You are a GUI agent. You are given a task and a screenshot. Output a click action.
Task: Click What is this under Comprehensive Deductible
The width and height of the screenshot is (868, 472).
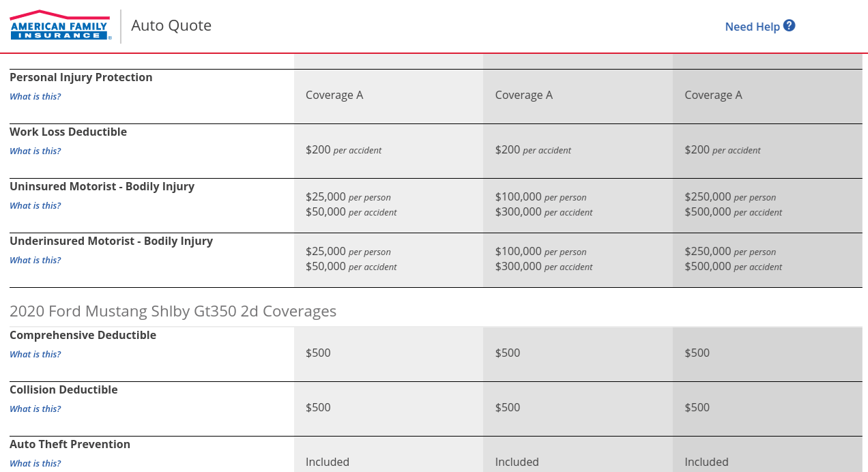[35, 354]
